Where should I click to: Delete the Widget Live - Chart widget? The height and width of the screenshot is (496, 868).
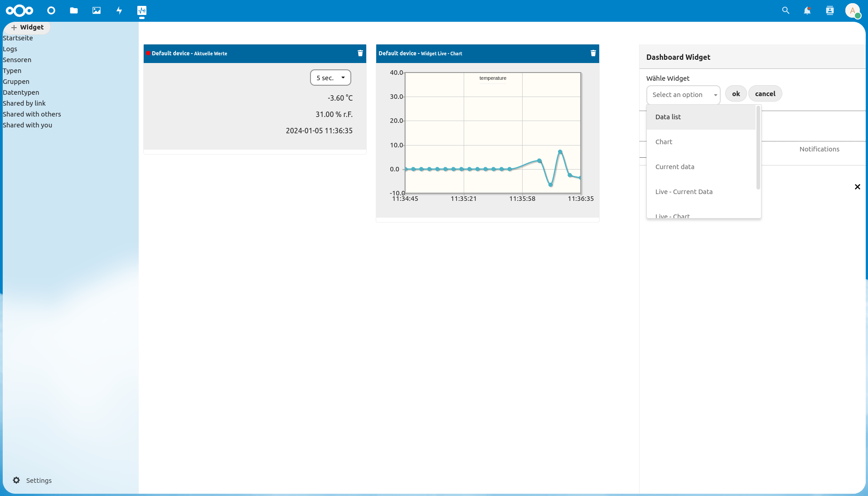pyautogui.click(x=593, y=53)
